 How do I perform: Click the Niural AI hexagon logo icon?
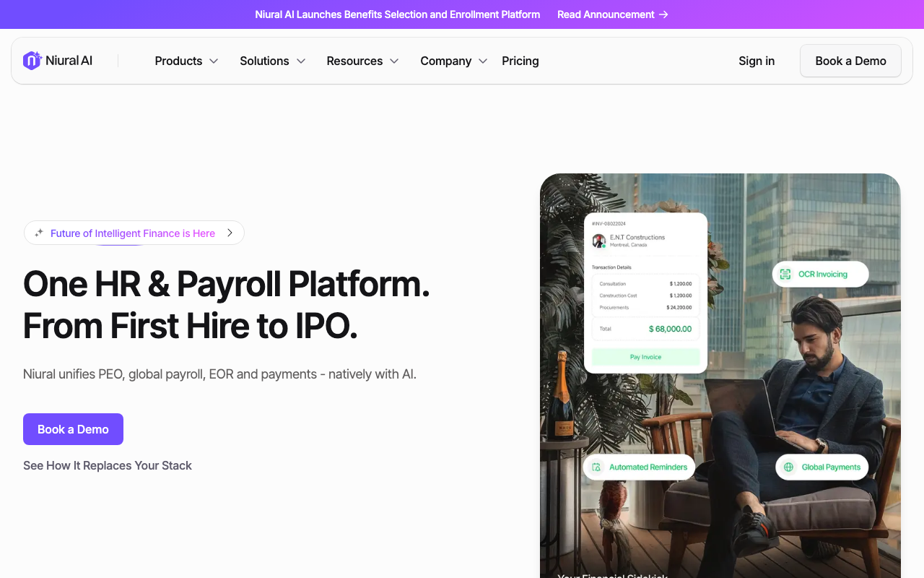coord(32,61)
